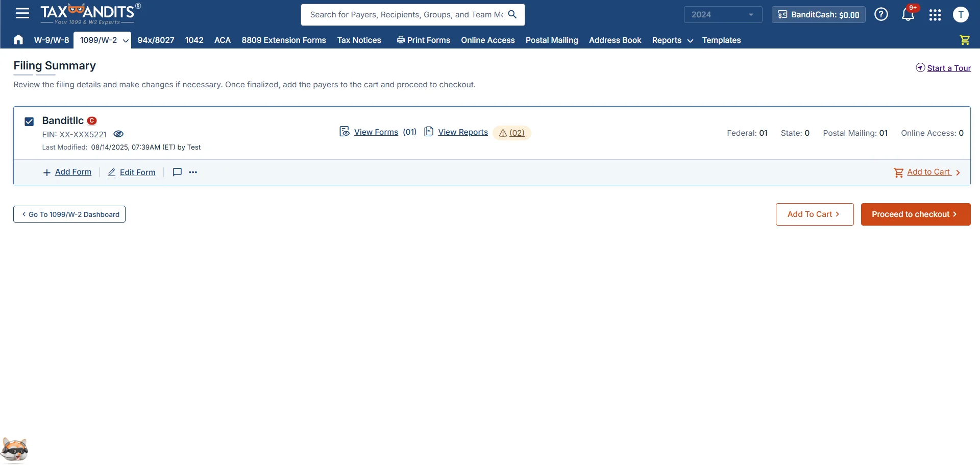The width and height of the screenshot is (980, 465).
Task: Open the notifications bell
Action: point(908,14)
